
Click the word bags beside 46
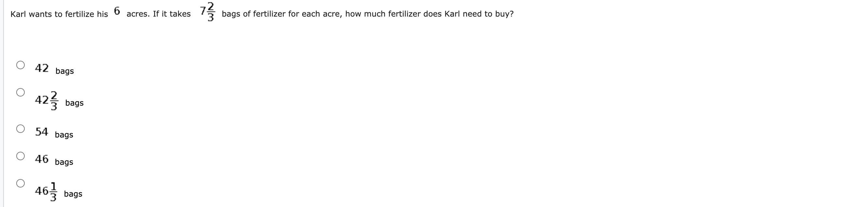tap(64, 162)
